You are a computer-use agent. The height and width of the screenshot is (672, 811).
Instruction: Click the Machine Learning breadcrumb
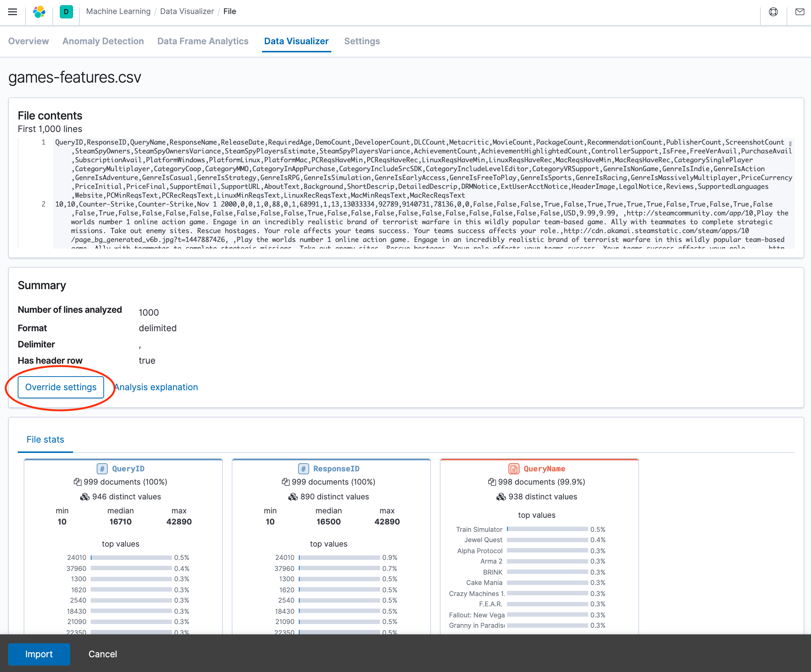[118, 11]
